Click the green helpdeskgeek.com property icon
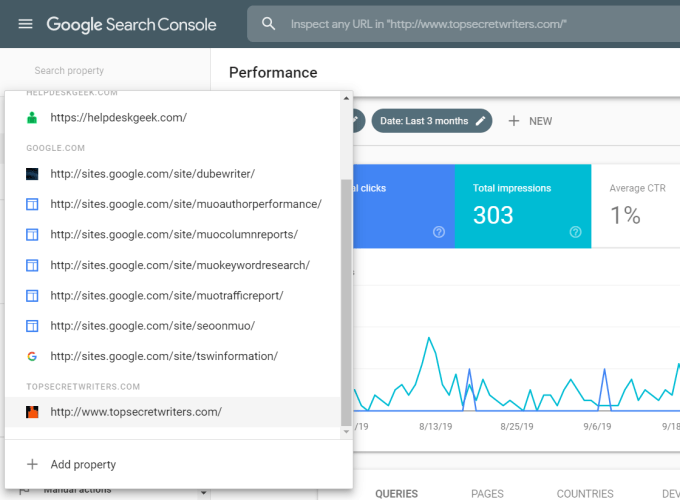 [x=32, y=117]
